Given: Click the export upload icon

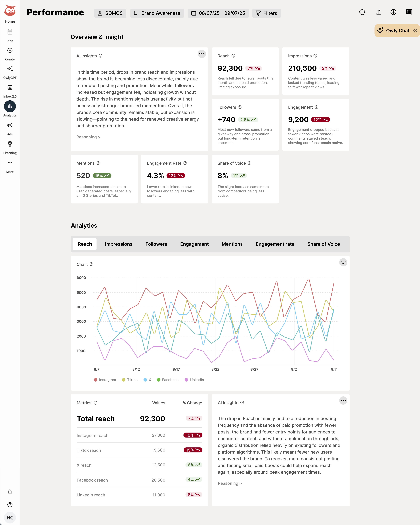Looking at the screenshot, I should click(379, 12).
